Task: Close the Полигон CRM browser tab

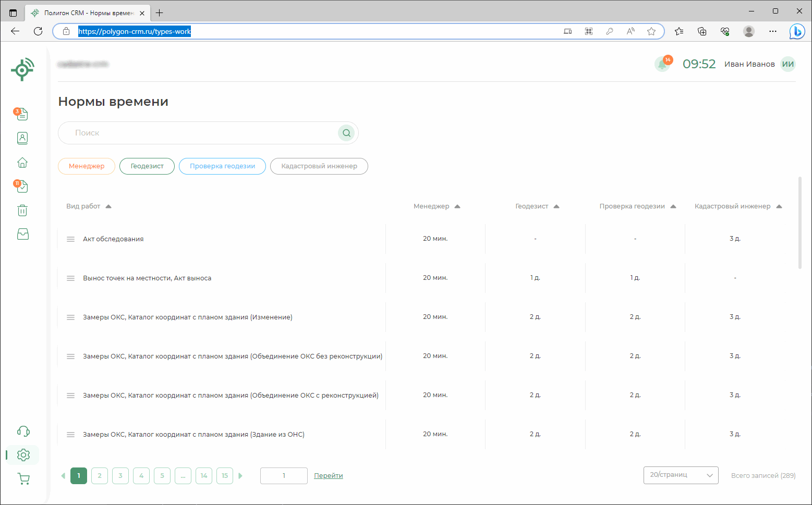Action: point(142,13)
